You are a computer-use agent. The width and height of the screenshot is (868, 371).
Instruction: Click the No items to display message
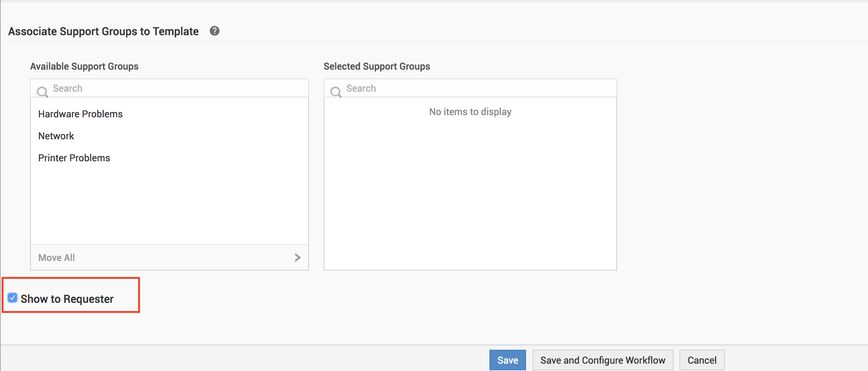pyautogui.click(x=470, y=112)
